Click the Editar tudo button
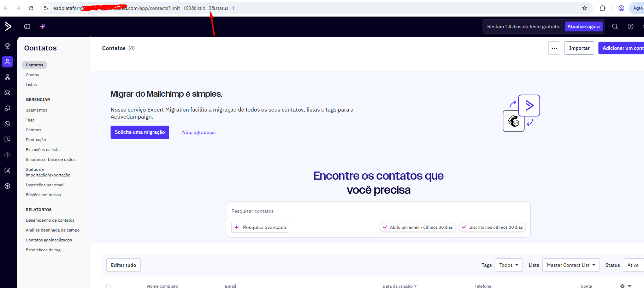The image size is (644, 288). coord(123,265)
